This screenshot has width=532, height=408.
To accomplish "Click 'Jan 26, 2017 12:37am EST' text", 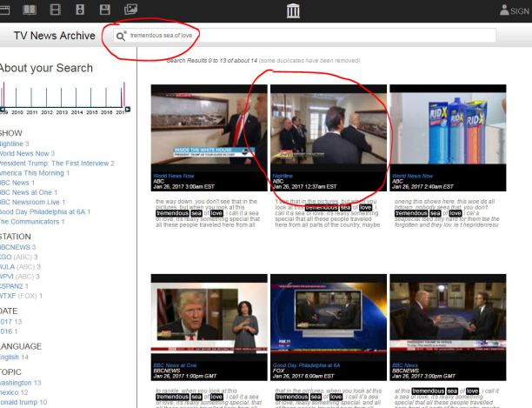I will pyautogui.click(x=304, y=187).
